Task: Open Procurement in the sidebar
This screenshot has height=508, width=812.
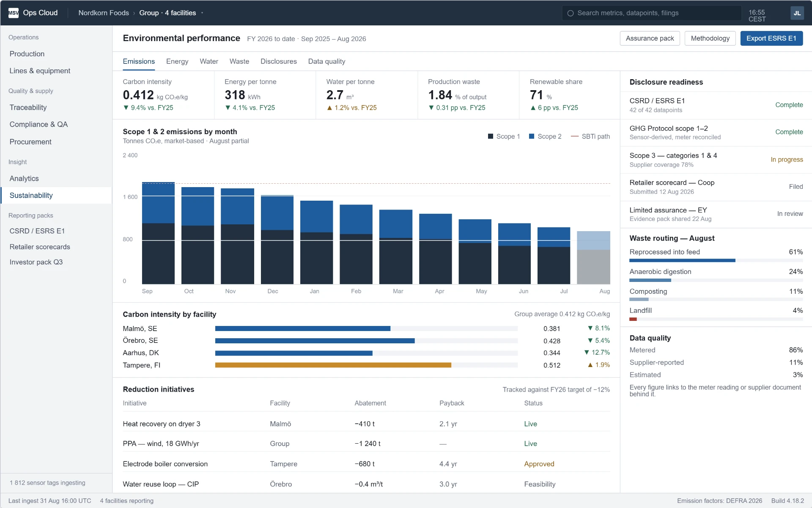Action: click(56, 142)
